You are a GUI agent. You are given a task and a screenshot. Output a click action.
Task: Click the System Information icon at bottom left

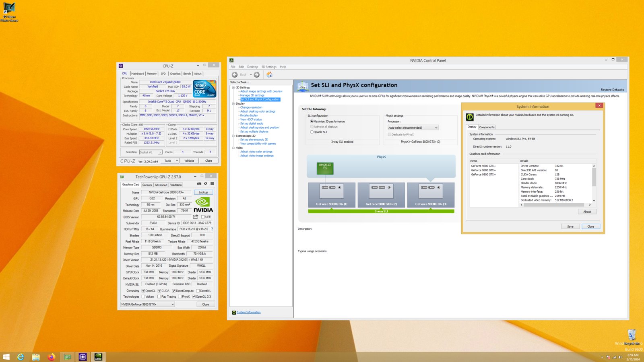pyautogui.click(x=234, y=313)
